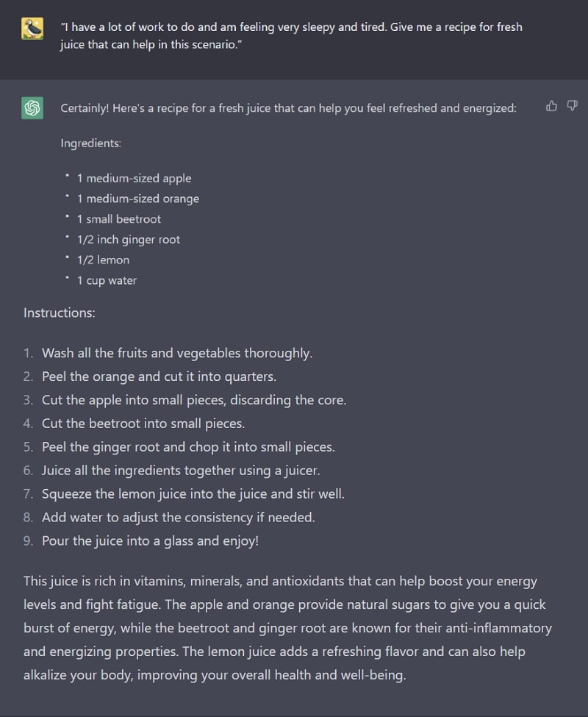Screen dimensions: 588x717
Task: Click step 1 about washing fruits
Action: tap(177, 353)
